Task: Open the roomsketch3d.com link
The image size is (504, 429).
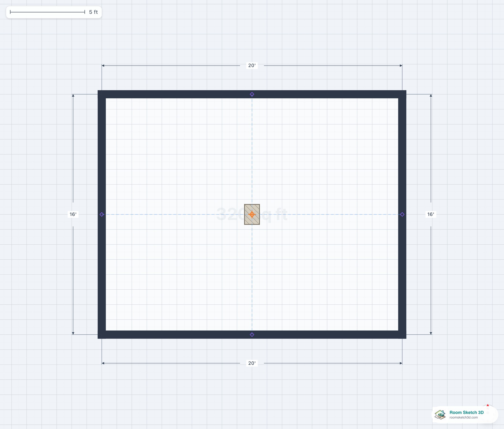Action: 464,418
